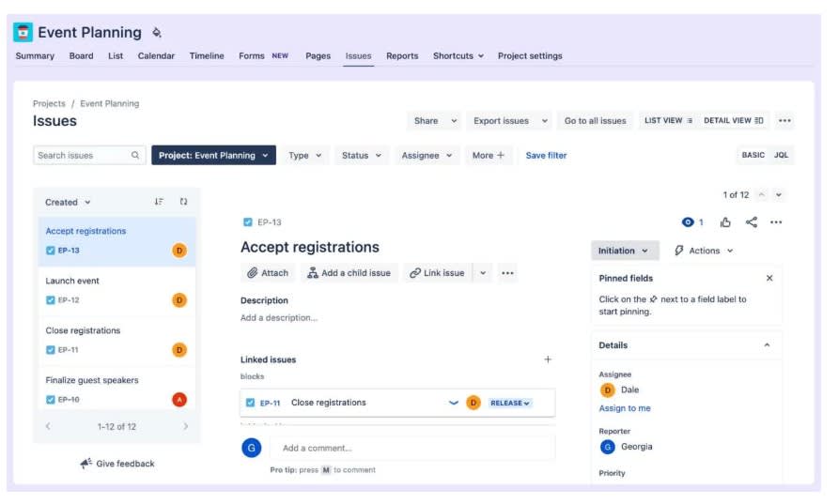Click the megaphone Give feedback icon
Image resolution: width=838 pixels, height=504 pixels.
pyautogui.click(x=85, y=463)
